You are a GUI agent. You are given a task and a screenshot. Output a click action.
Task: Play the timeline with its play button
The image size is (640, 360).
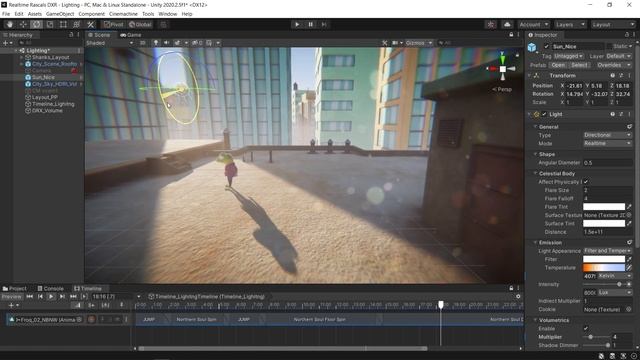tap(51, 297)
